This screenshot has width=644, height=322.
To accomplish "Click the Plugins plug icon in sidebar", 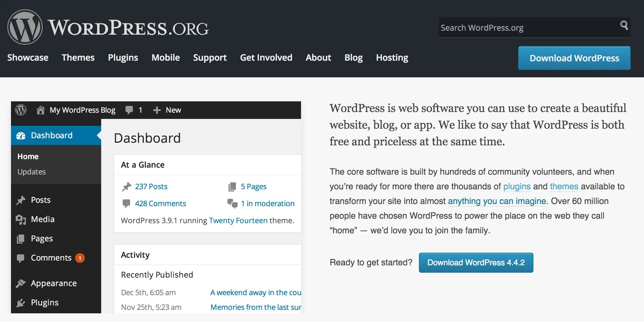I will [x=21, y=303].
